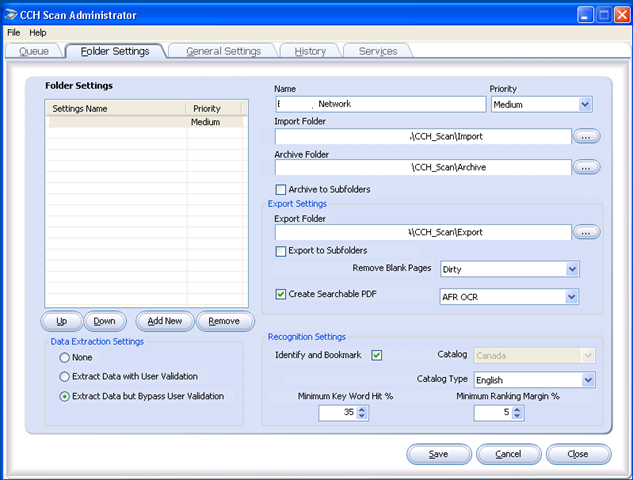Screen dimensions: 633x480
Task: Minimize the CCH Scan Administrator window
Action: (585, 15)
